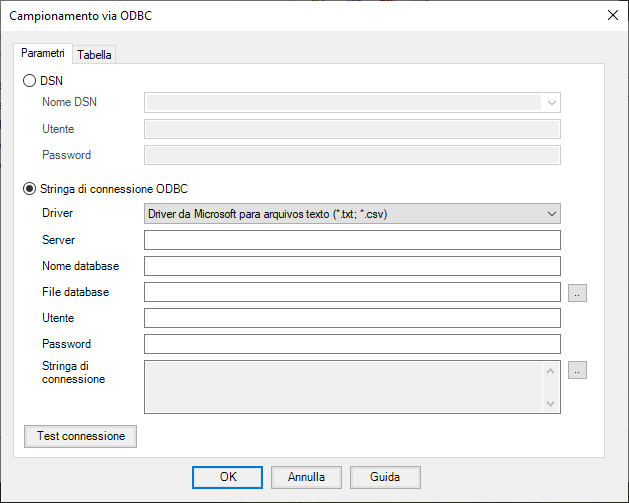The image size is (629, 503).
Task: Click the browse button beside Stringa di connessione
Action: [x=577, y=370]
